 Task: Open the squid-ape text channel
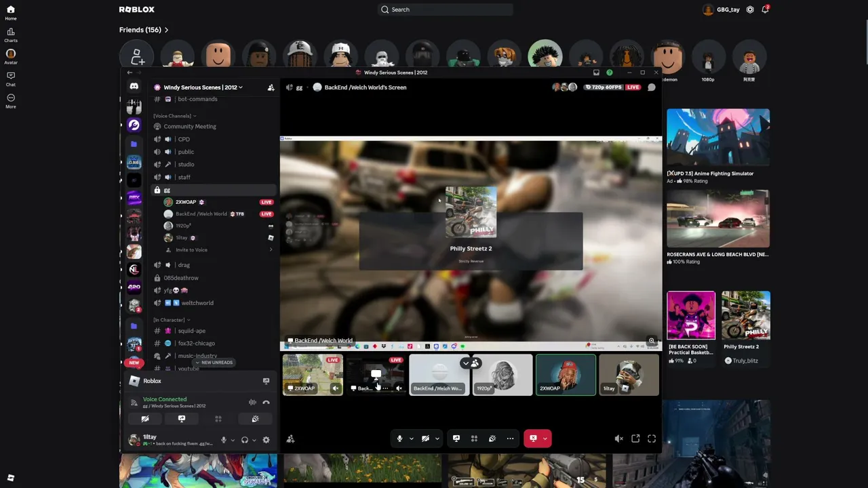tap(214, 331)
